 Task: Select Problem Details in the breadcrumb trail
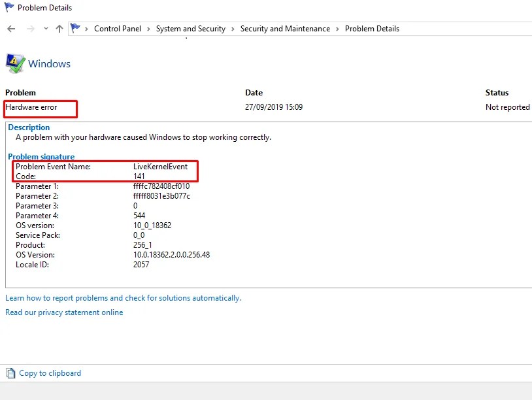372,29
